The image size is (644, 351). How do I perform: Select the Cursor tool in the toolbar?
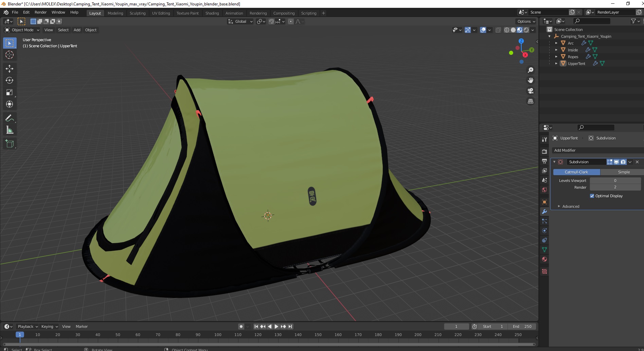(x=10, y=55)
